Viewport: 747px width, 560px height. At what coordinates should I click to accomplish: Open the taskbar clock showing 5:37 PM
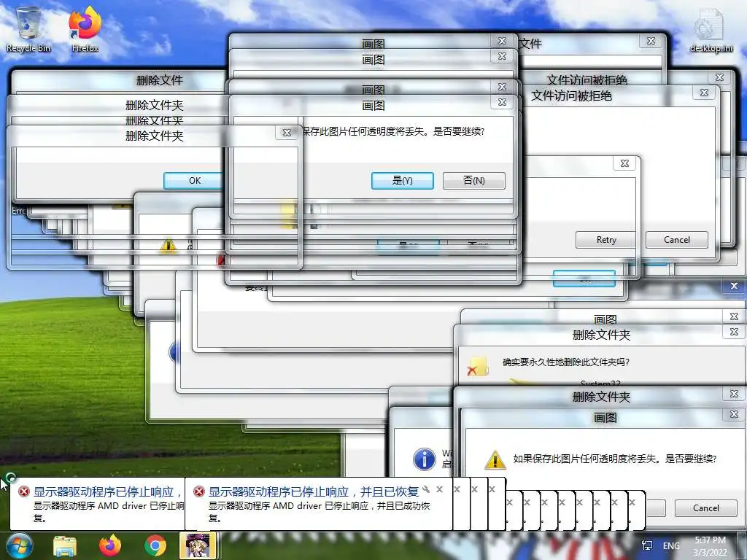(x=710, y=545)
